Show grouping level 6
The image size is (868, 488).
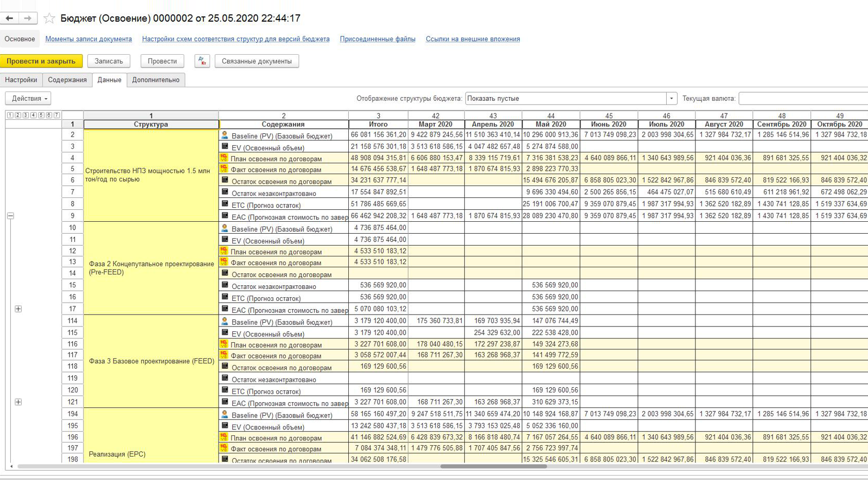[x=49, y=115]
